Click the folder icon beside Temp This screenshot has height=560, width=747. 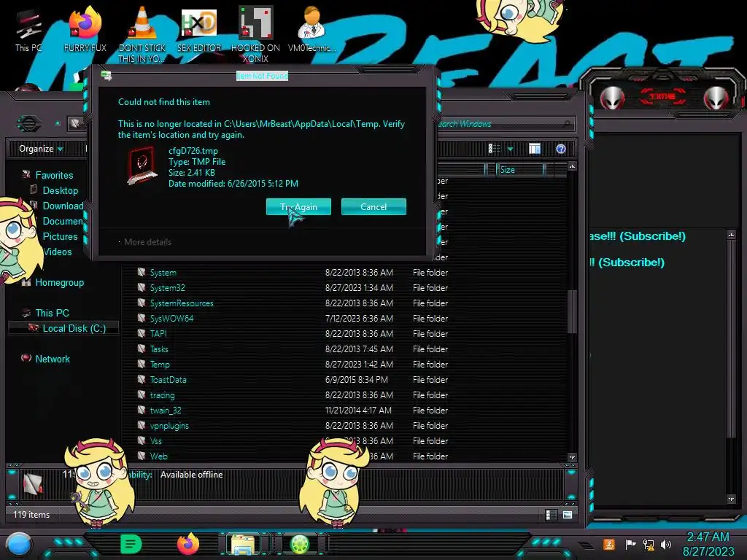(x=142, y=364)
